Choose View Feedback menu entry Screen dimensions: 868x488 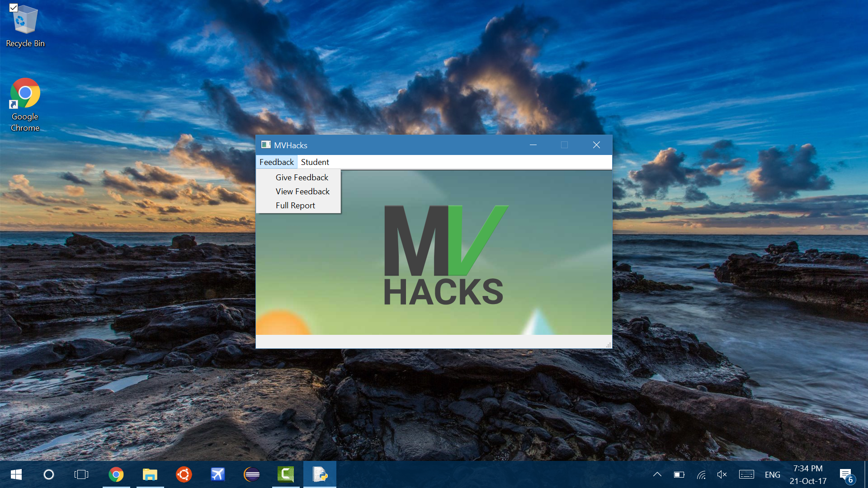(302, 192)
